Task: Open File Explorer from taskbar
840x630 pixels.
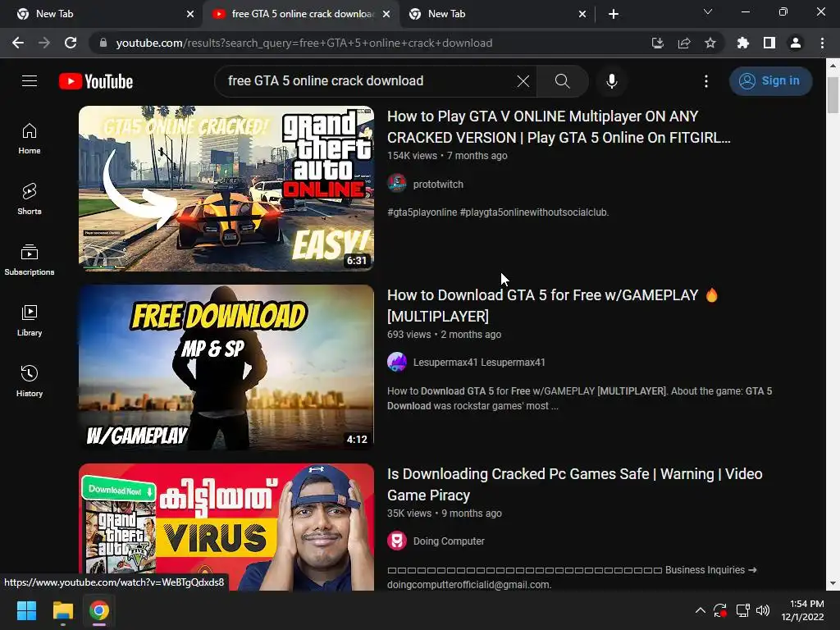Action: click(62, 610)
